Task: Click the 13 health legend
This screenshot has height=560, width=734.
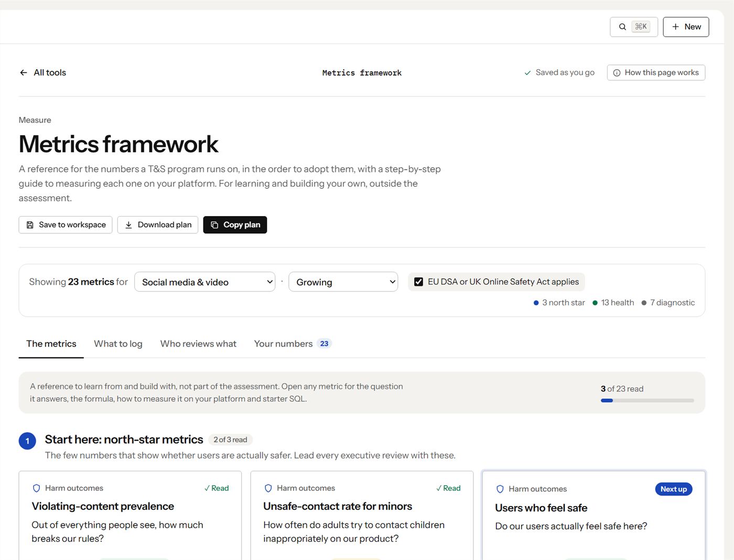Action: point(613,303)
